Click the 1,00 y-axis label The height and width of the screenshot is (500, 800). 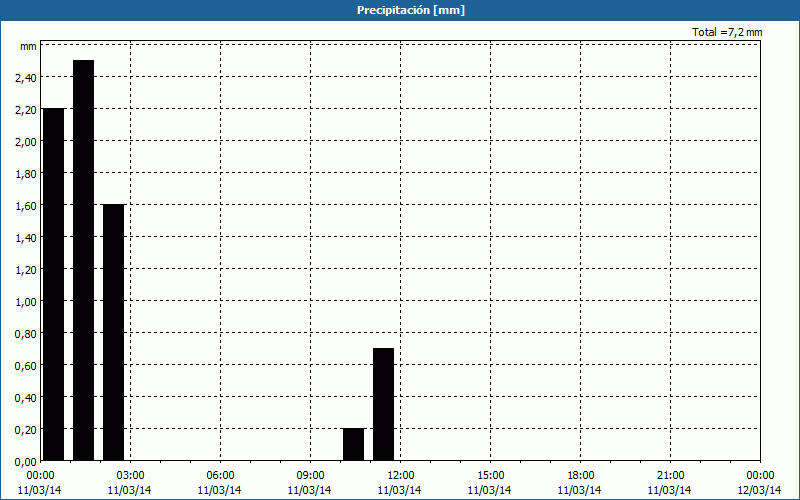[26, 302]
